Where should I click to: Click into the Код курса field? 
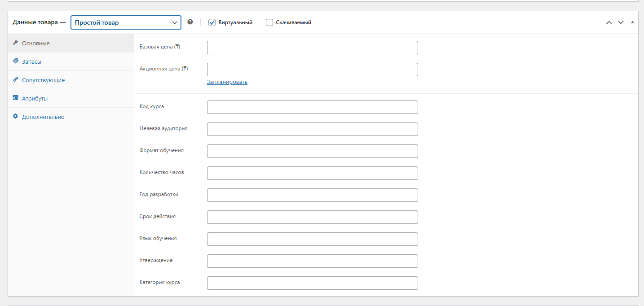pyautogui.click(x=312, y=107)
